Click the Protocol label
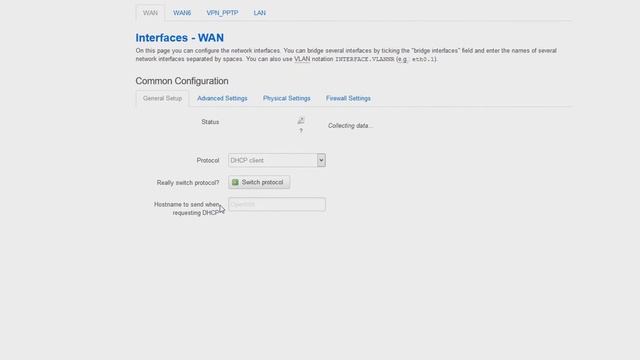The width and height of the screenshot is (640, 360). click(x=208, y=160)
